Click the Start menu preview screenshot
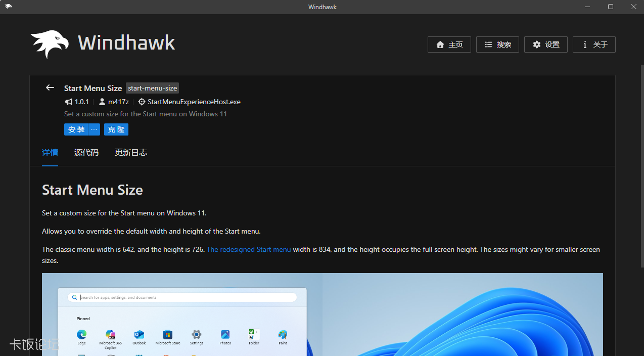The height and width of the screenshot is (356, 644). (322, 314)
